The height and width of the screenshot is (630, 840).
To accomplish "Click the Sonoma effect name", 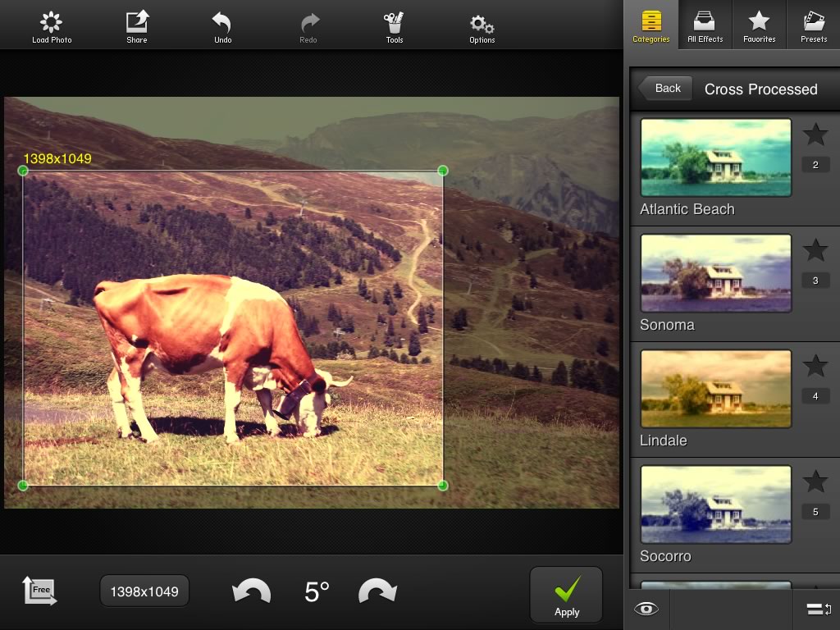I will pos(667,325).
